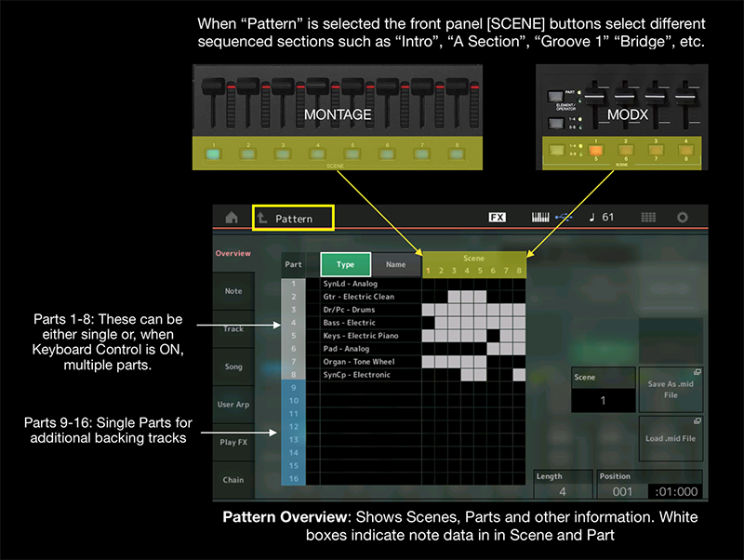Select Scene 1 column header
Image resolution: width=744 pixels, height=560 pixels.
click(x=428, y=271)
